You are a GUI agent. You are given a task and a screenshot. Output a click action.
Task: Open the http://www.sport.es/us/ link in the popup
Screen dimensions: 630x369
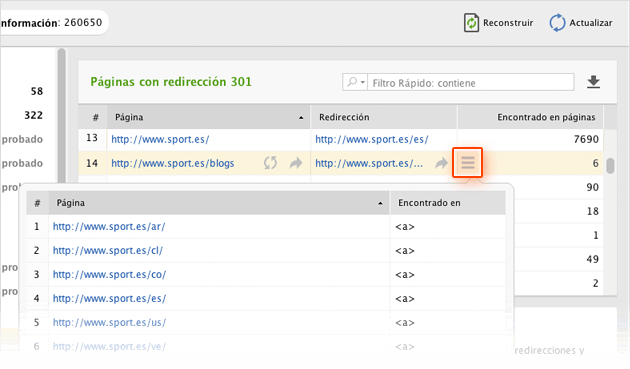(x=109, y=323)
